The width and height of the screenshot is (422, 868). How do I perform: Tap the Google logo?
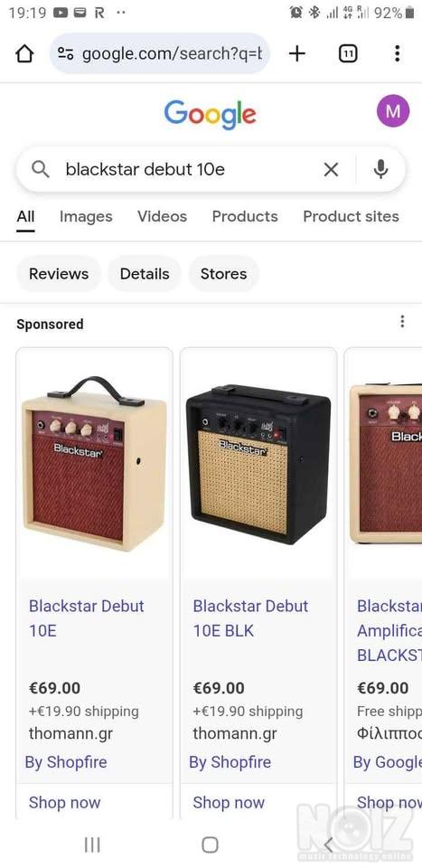(211, 114)
